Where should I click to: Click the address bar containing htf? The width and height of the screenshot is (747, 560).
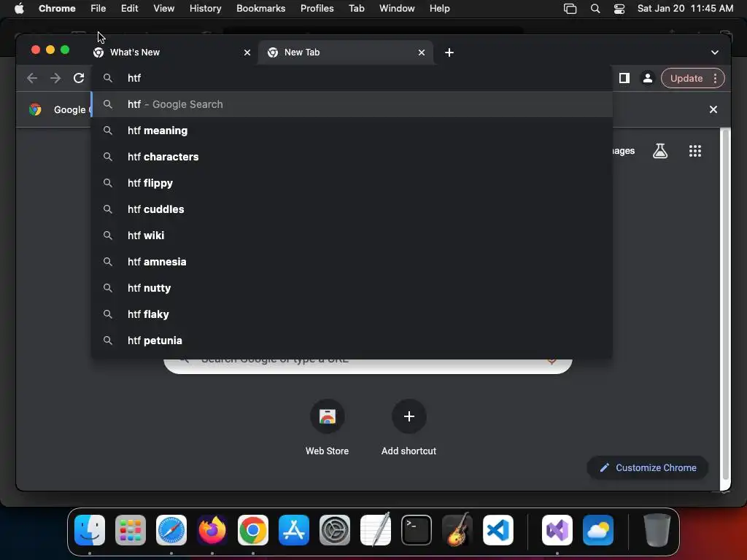(352, 78)
